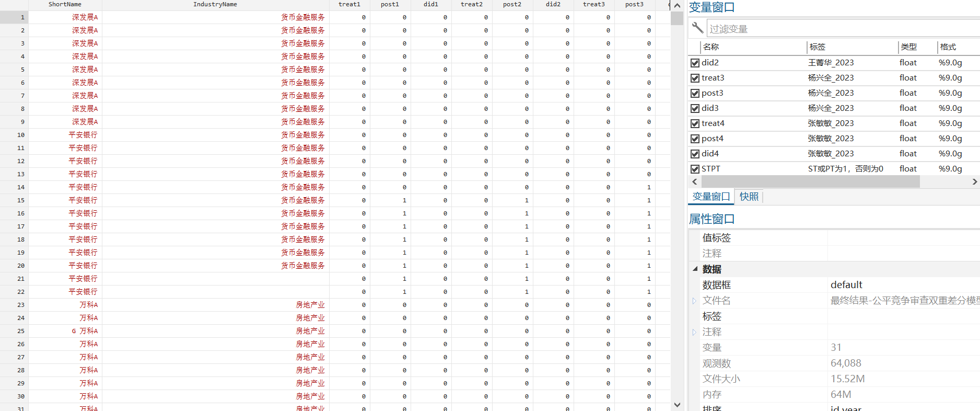
Task: Expand the 注释 row inside the 数据 section
Action: [694, 332]
